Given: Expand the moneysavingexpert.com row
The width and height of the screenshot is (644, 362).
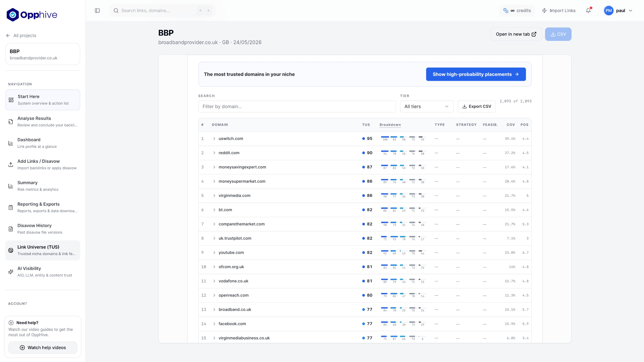Looking at the screenshot, I should tap(214, 167).
